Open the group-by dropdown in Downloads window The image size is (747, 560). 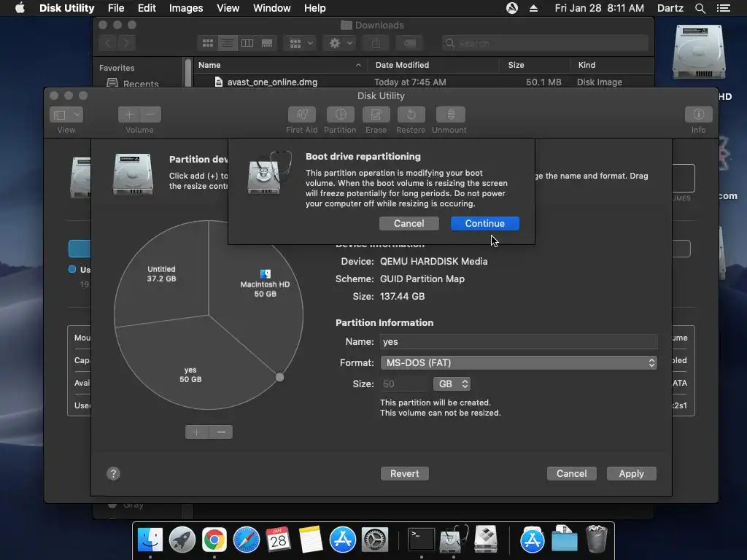300,43
